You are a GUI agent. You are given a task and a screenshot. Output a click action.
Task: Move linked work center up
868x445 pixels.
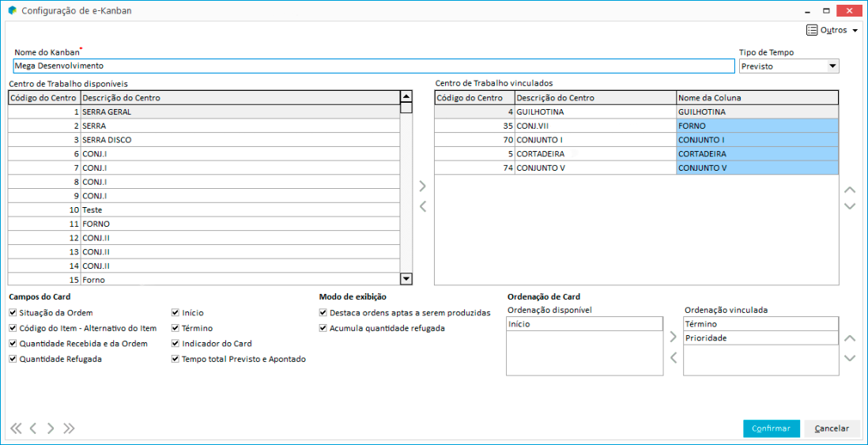[x=850, y=190]
